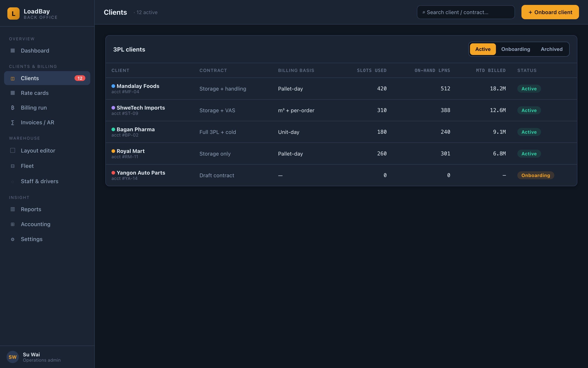Click Active status badge for Royal Mart
This screenshot has height=368, width=588.
529,154
